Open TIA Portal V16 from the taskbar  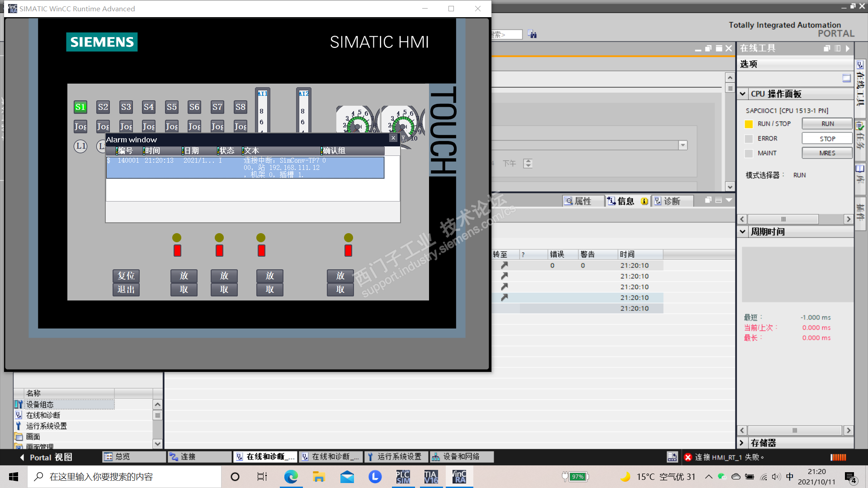[431, 477]
